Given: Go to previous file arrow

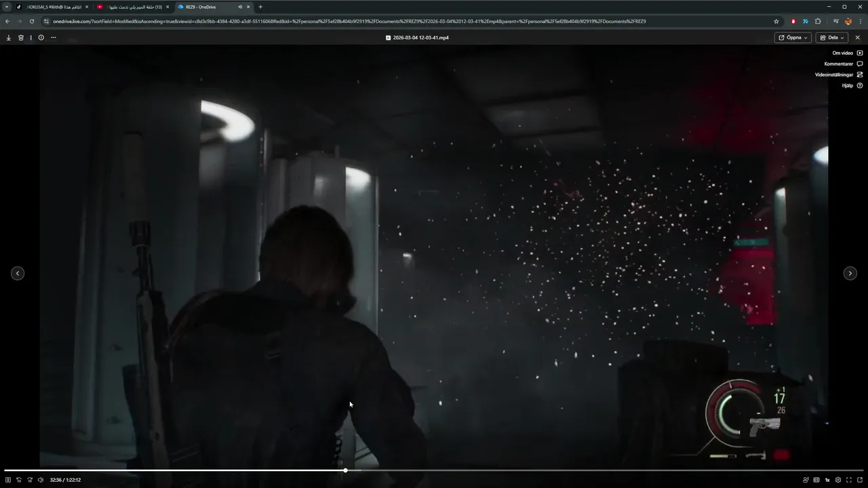Looking at the screenshot, I should (x=18, y=273).
